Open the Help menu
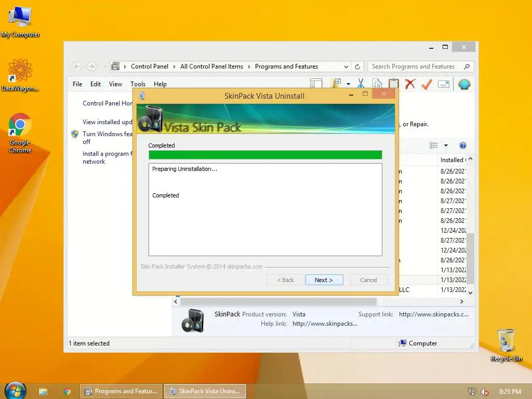Viewport: 532px width, 399px height. tap(160, 84)
